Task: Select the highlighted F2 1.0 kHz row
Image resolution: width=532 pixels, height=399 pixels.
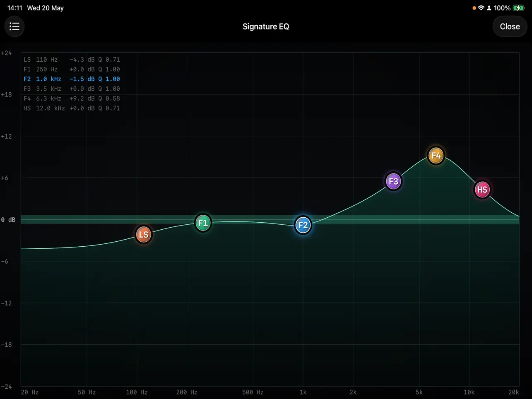Action: (72, 79)
